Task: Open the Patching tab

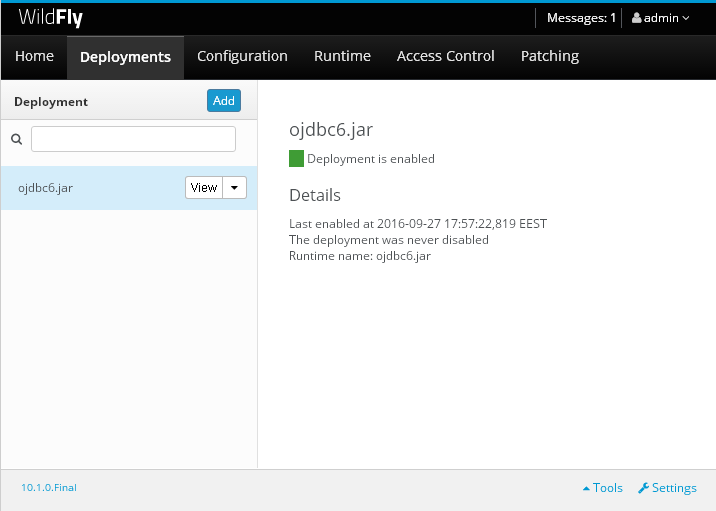Action: 550,56
